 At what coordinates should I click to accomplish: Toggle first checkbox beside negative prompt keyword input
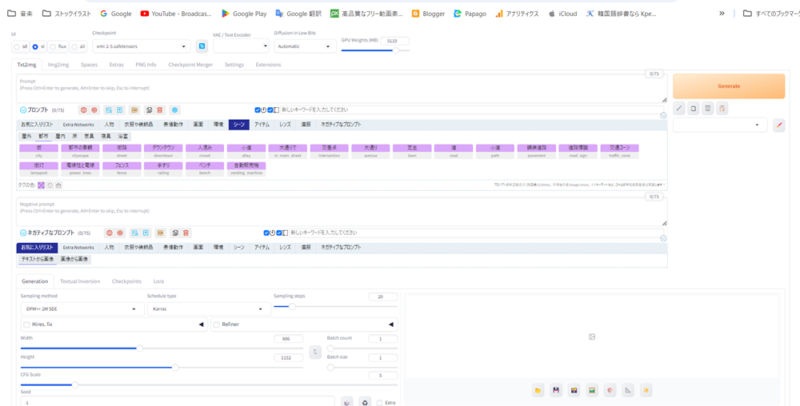(266, 233)
